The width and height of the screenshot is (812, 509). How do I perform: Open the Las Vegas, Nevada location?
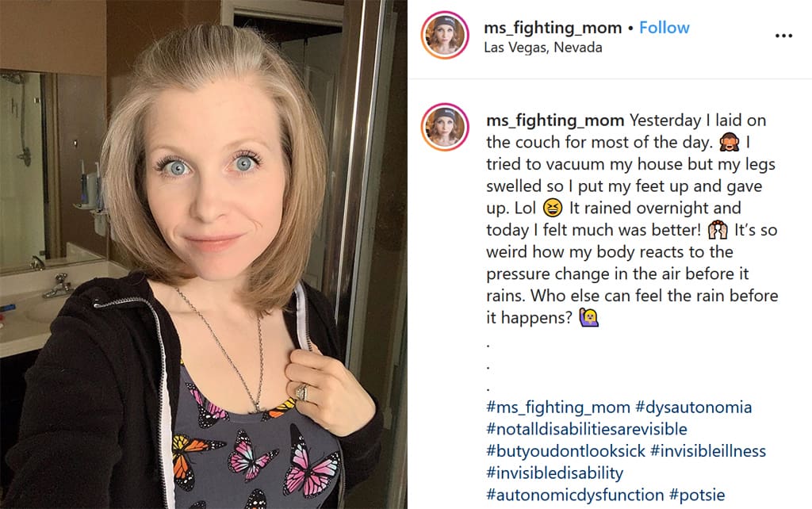542,48
